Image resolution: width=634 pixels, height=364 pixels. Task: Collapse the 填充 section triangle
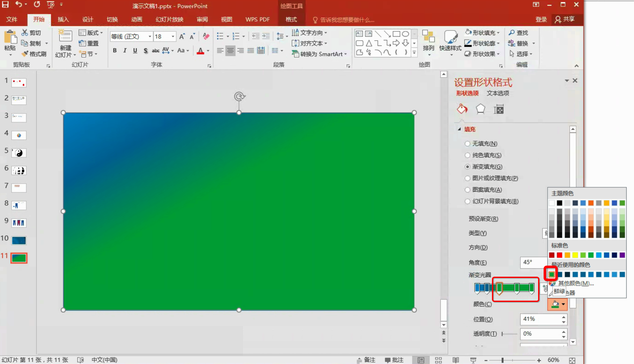point(459,129)
